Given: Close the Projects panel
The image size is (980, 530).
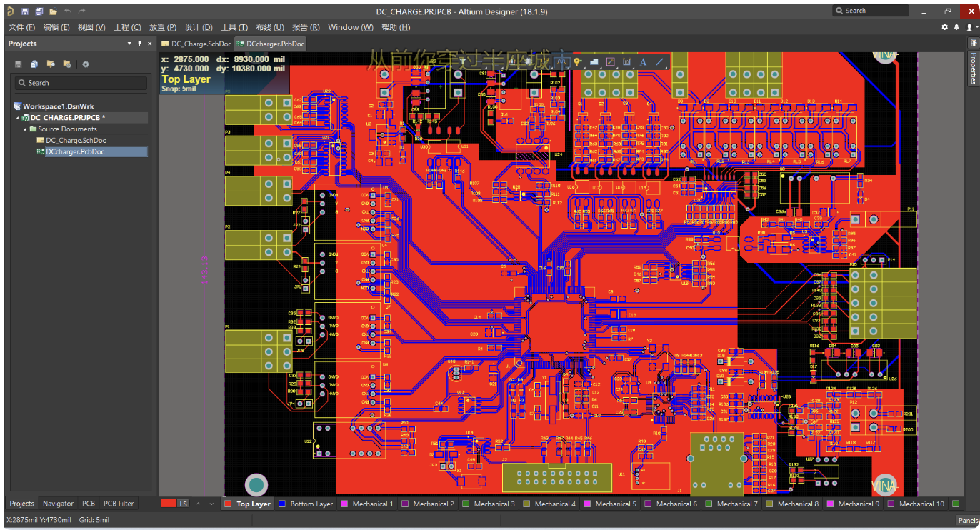Looking at the screenshot, I should [x=149, y=44].
